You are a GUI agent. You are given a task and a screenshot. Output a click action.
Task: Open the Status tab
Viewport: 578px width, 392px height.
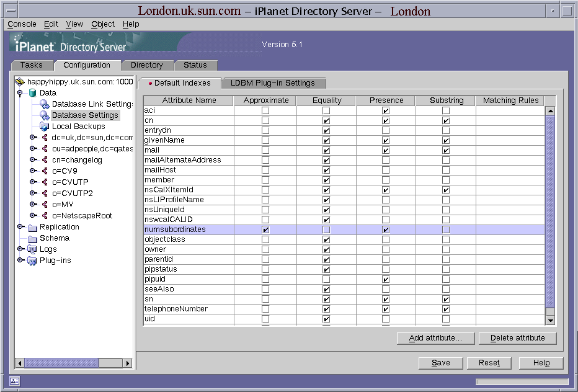tap(195, 65)
